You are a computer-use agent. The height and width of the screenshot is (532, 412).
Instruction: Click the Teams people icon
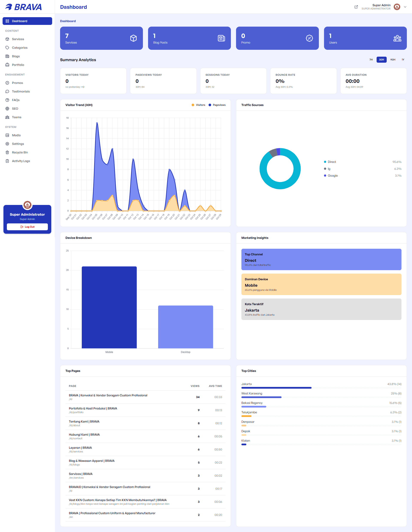(x=7, y=117)
